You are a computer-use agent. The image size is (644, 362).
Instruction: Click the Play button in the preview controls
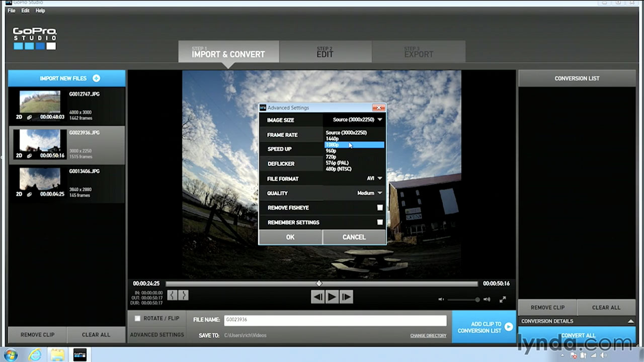pos(332,297)
